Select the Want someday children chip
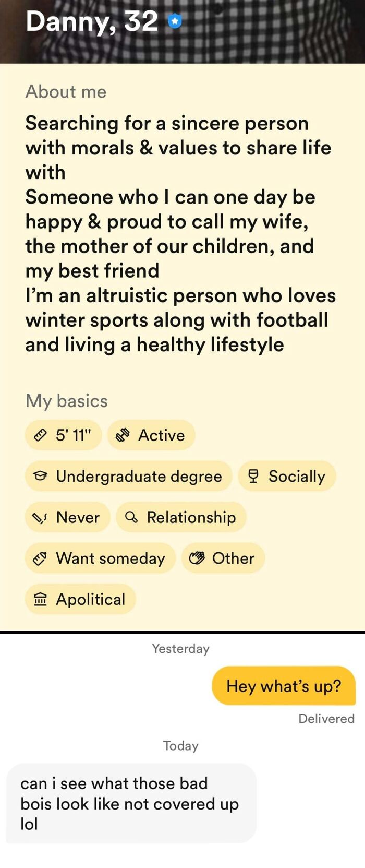Screen dimensions: 365x868 pos(100,558)
